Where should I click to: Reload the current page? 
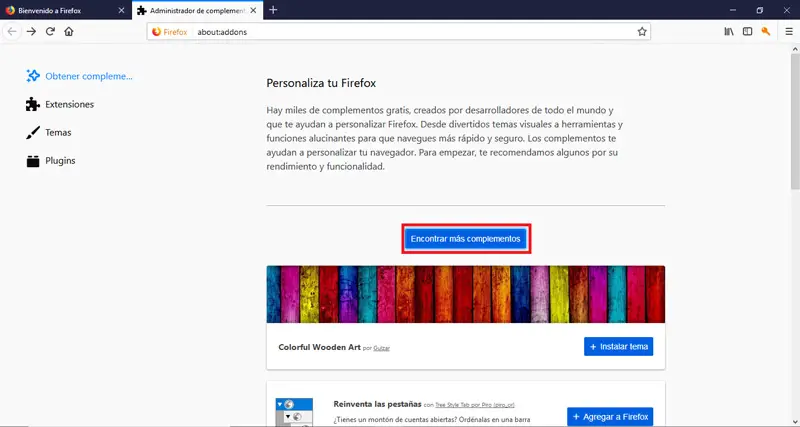click(50, 32)
